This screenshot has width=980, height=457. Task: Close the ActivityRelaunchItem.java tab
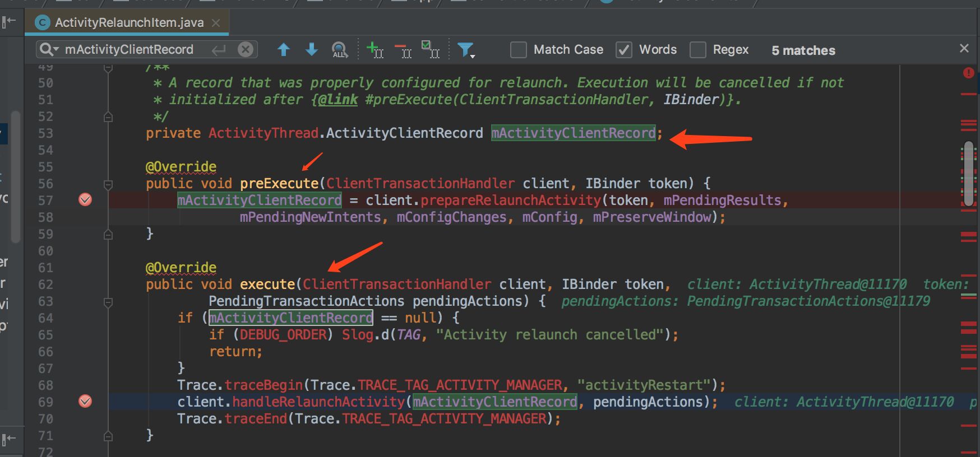tap(216, 23)
